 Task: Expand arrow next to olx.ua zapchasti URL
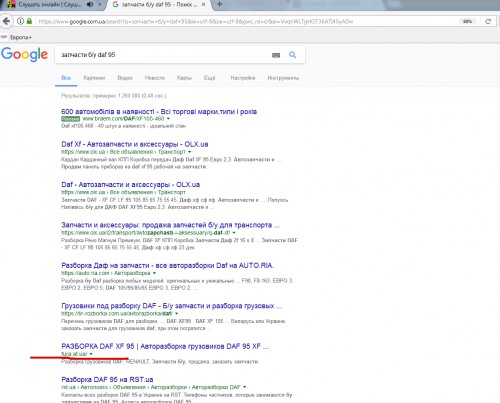pyautogui.click(x=234, y=233)
